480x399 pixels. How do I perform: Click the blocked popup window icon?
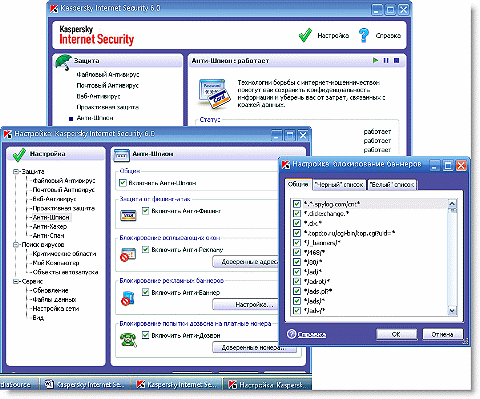pyautogui.click(x=128, y=255)
